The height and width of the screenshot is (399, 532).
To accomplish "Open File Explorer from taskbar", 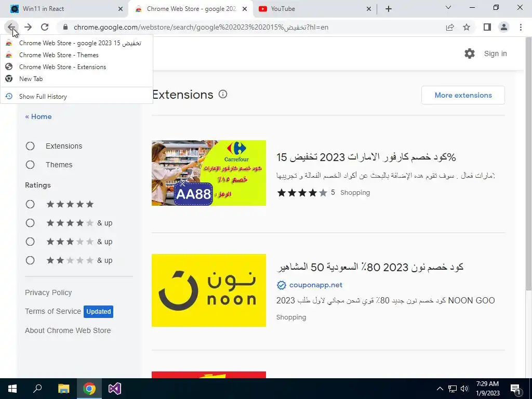I will point(63,389).
